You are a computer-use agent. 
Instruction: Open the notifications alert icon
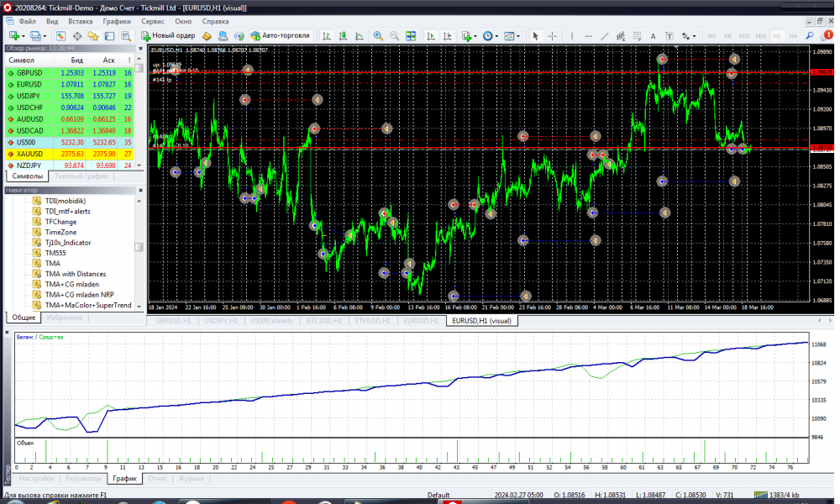pyautogui.click(x=827, y=36)
